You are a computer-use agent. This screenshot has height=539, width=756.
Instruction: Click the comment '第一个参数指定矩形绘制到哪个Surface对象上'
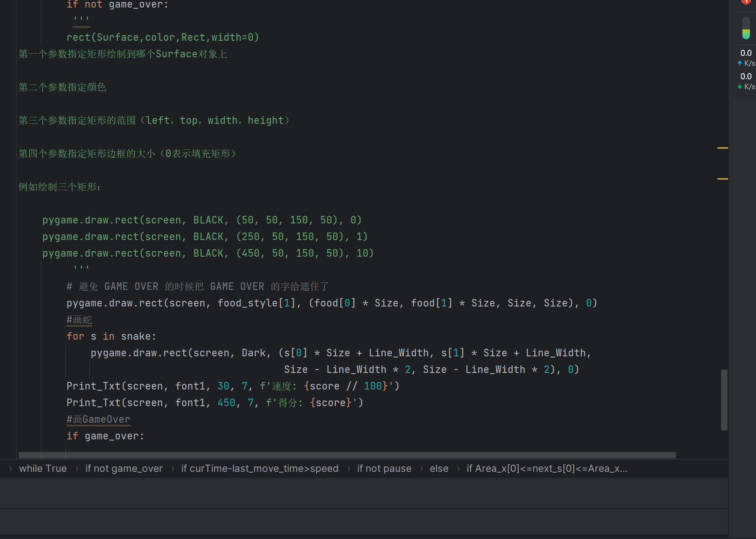(123, 54)
